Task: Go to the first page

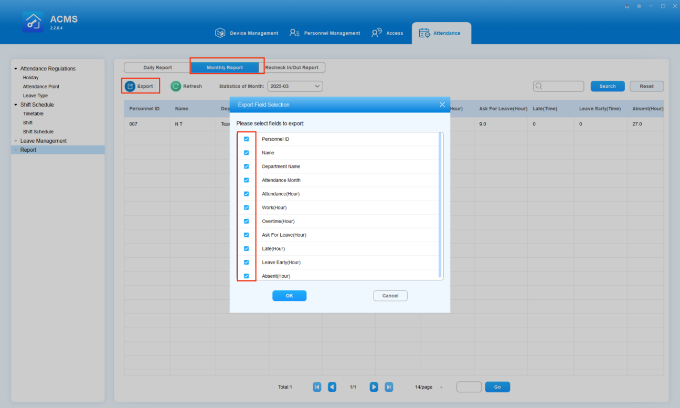Action: pyautogui.click(x=317, y=386)
